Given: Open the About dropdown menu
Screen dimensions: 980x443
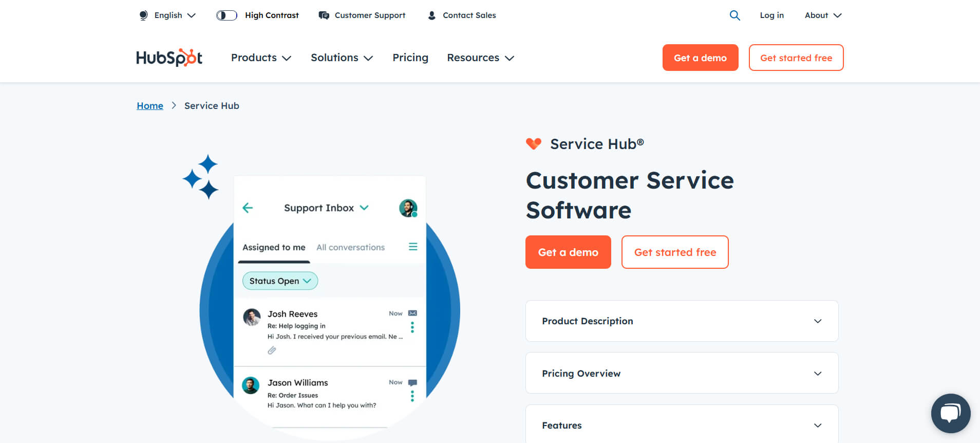Looking at the screenshot, I should (823, 15).
